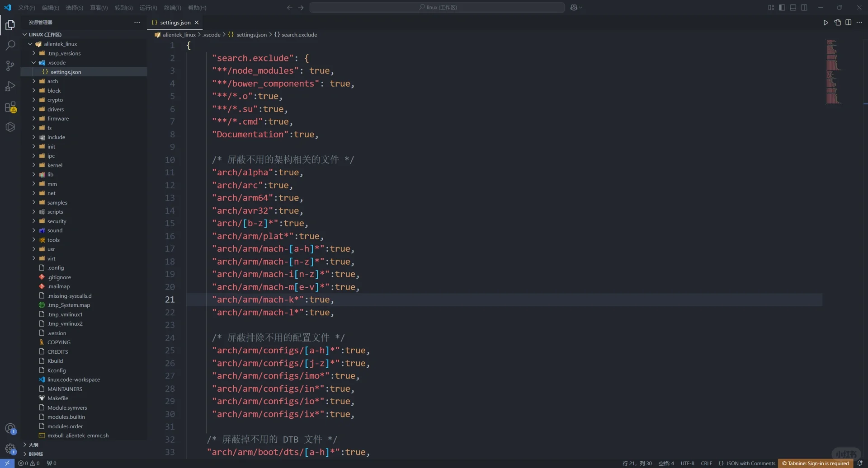Click the search.exclude breadcrumb
868x468 pixels.
(296, 35)
